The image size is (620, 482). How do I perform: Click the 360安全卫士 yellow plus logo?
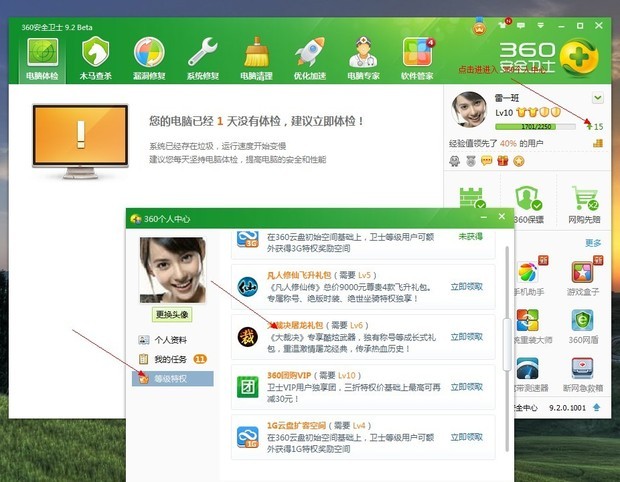[579, 58]
